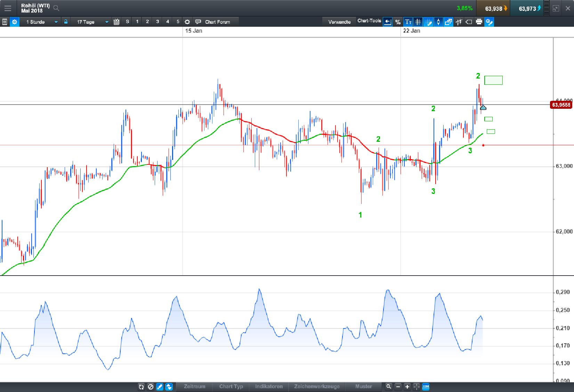
Task: Click the 15 Jan date label
Action: coord(194,31)
